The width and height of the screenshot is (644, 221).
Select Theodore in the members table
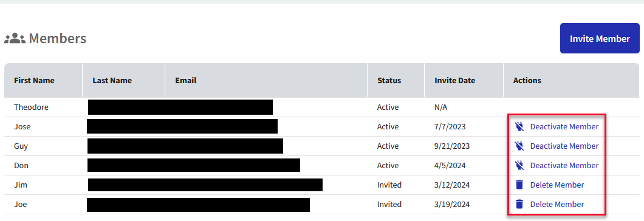(x=31, y=107)
